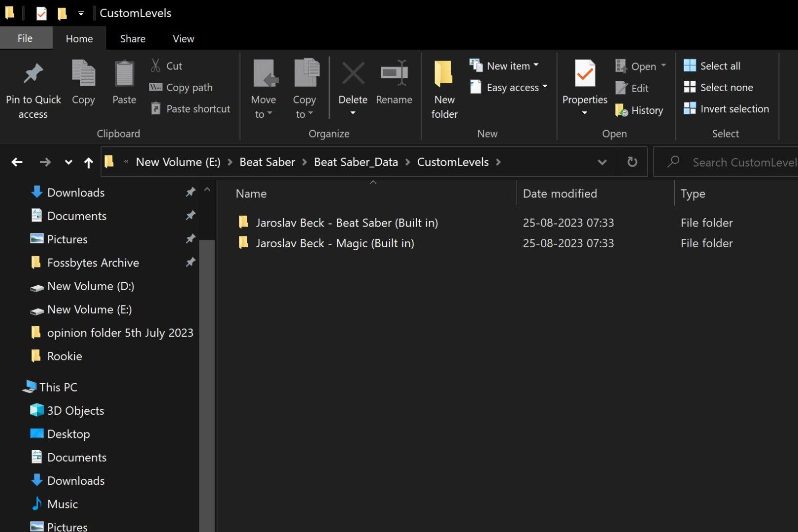Click the Beat Saber (Built in) folder icon
The image size is (798, 532).
click(x=243, y=222)
